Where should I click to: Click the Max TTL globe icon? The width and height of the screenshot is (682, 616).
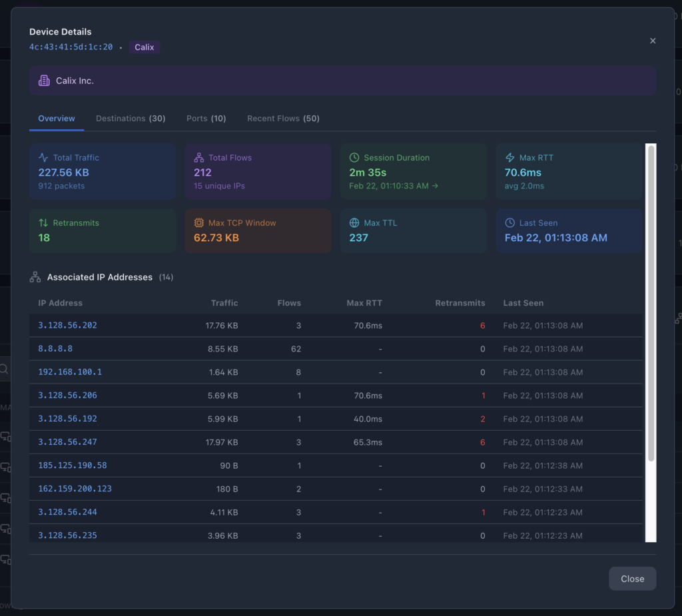pyautogui.click(x=354, y=223)
